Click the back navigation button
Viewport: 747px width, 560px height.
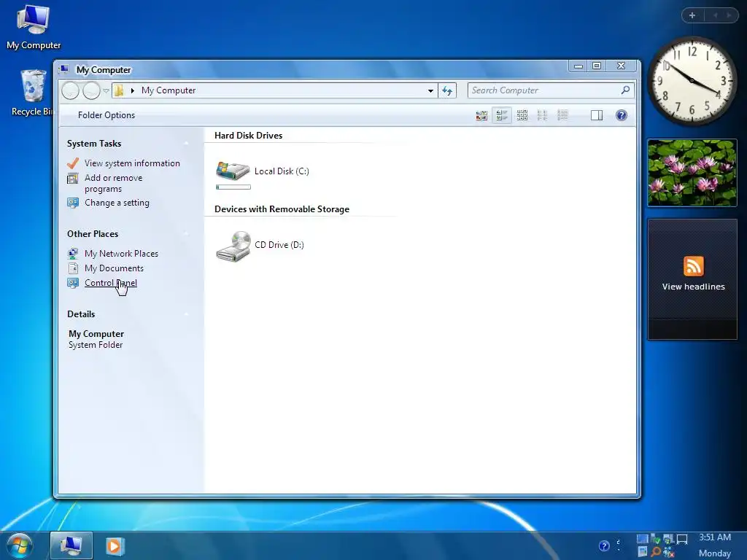pos(71,90)
